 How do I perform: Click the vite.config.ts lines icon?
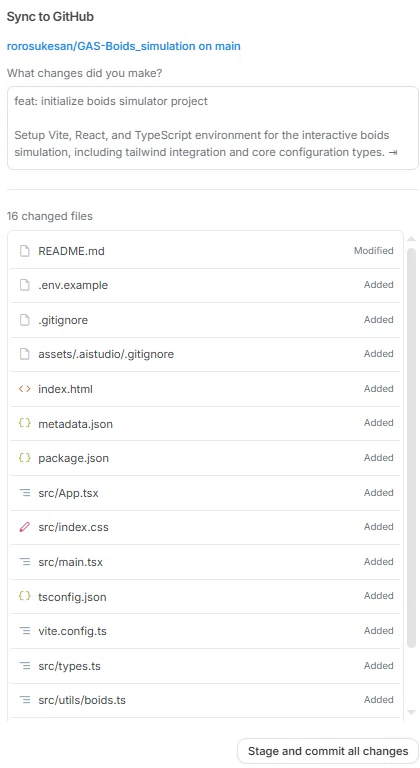coord(25,630)
